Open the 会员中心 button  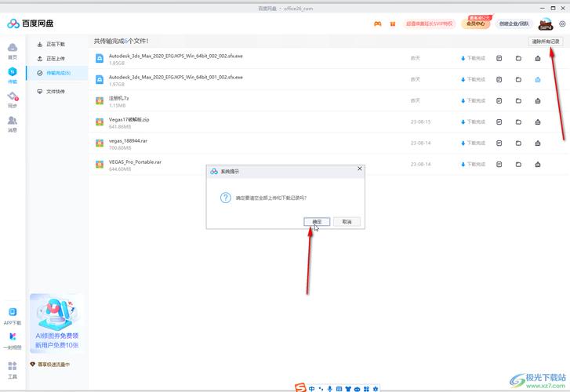click(x=475, y=24)
